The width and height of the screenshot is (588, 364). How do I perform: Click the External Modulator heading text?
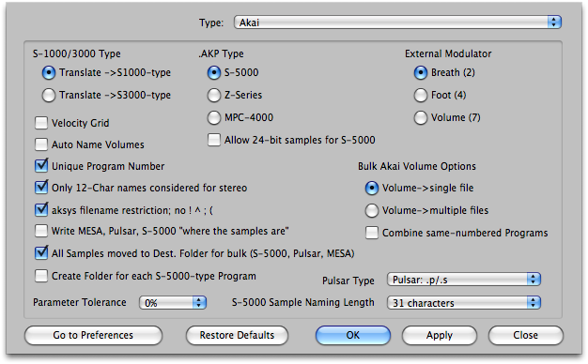448,53
